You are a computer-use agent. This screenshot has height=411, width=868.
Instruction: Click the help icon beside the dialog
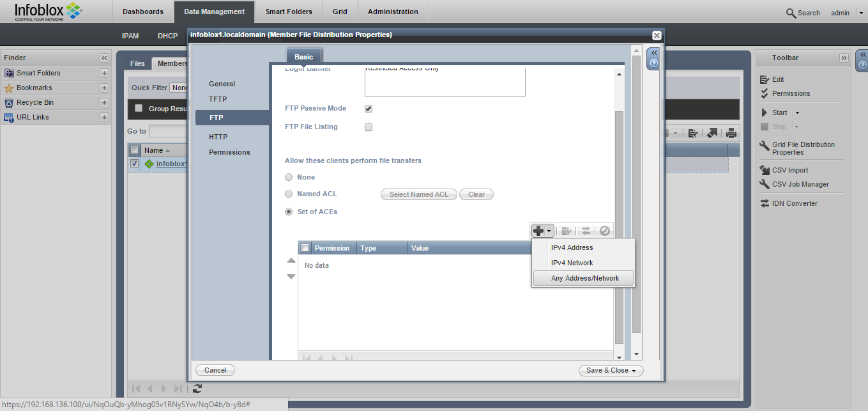coord(653,63)
